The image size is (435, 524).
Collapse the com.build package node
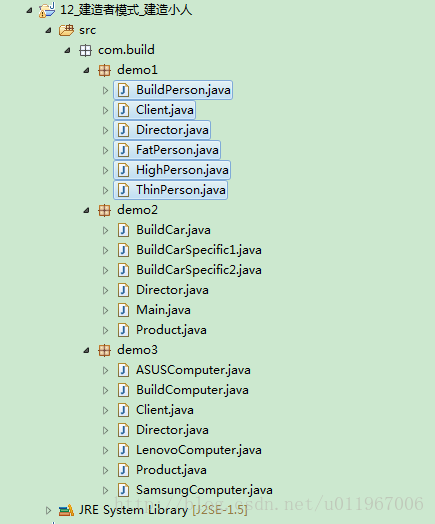click(67, 51)
